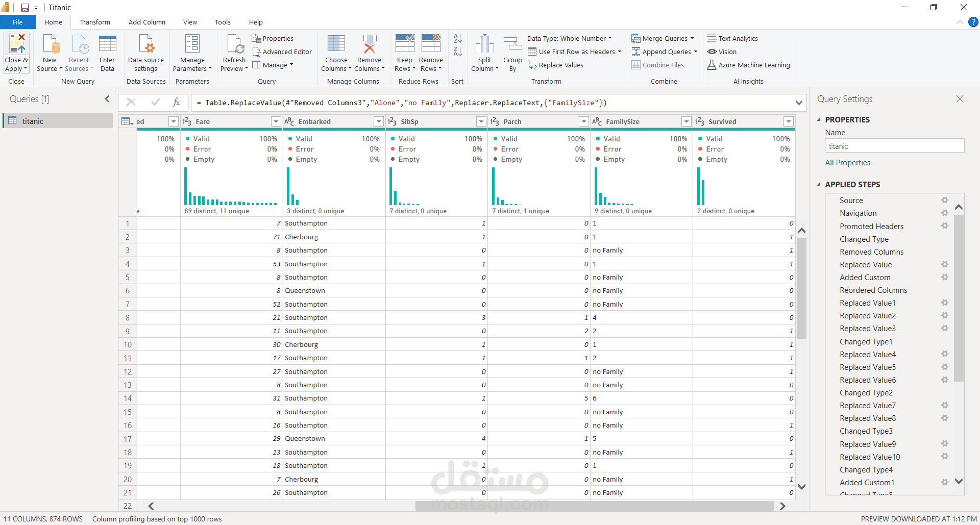The height and width of the screenshot is (525, 980).
Task: Switch to the Transform tab
Action: [95, 22]
